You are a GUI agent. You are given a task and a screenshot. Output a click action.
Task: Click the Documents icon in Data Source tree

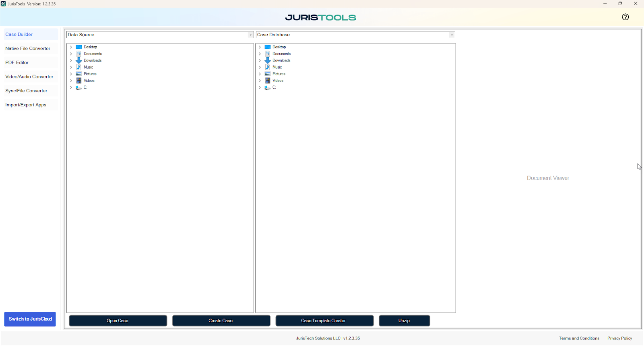(79, 54)
